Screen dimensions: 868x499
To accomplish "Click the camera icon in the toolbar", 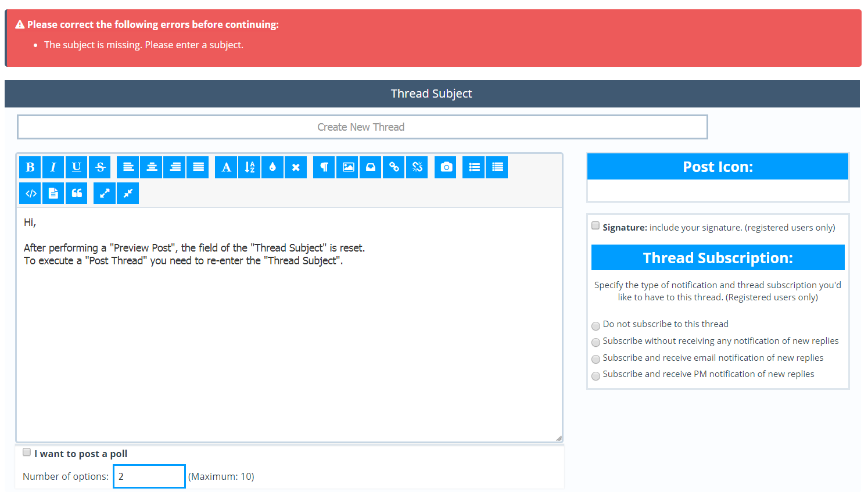I will point(446,167).
